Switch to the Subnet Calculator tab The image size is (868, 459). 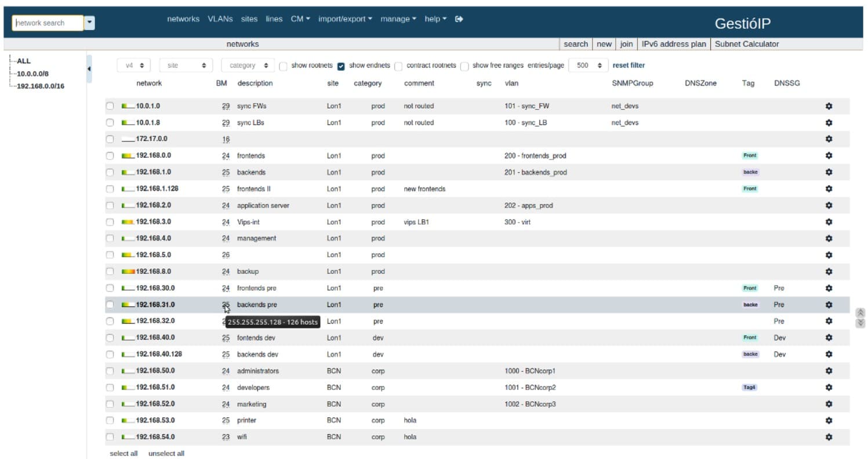(x=747, y=44)
